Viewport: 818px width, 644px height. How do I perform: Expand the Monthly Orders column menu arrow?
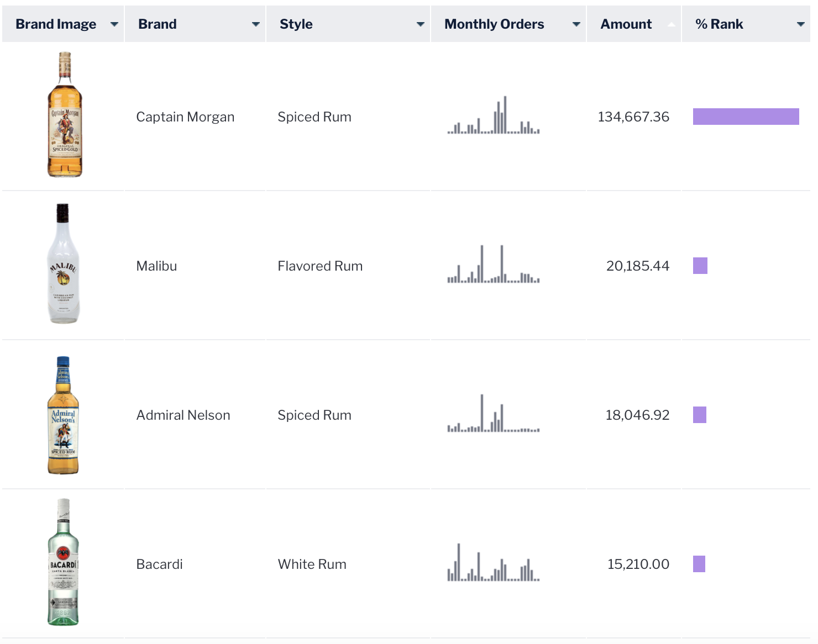tap(576, 24)
